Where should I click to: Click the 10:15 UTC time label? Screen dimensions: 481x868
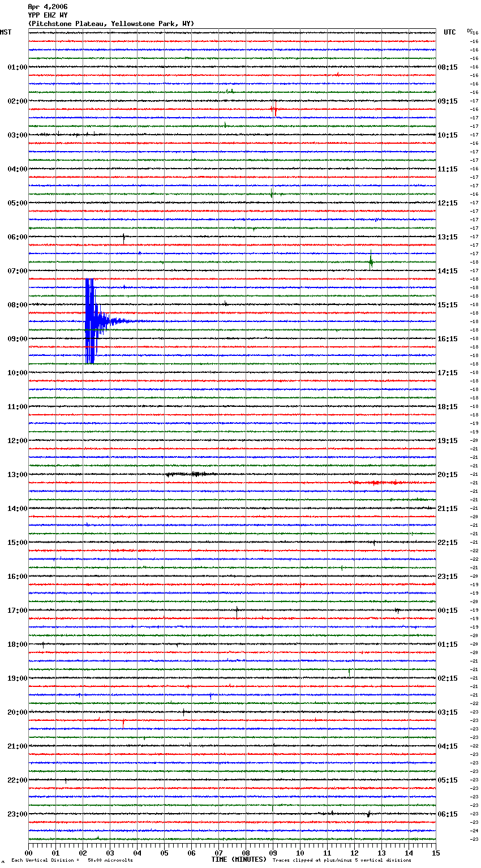click(448, 135)
